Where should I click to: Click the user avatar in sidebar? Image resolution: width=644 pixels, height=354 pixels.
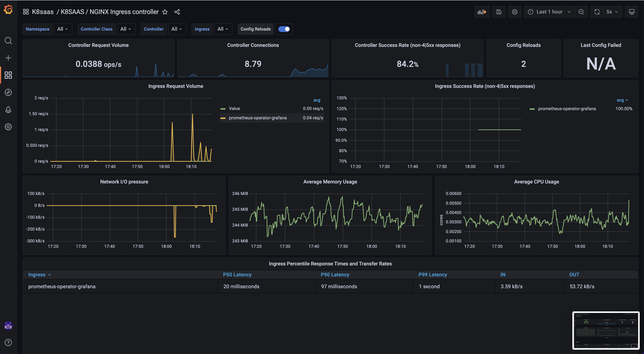[x=8, y=325]
